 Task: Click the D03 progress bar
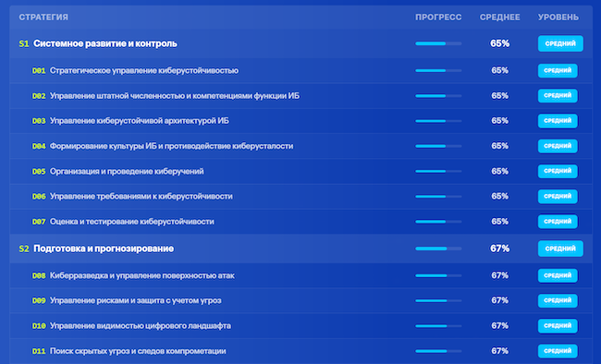tap(438, 121)
